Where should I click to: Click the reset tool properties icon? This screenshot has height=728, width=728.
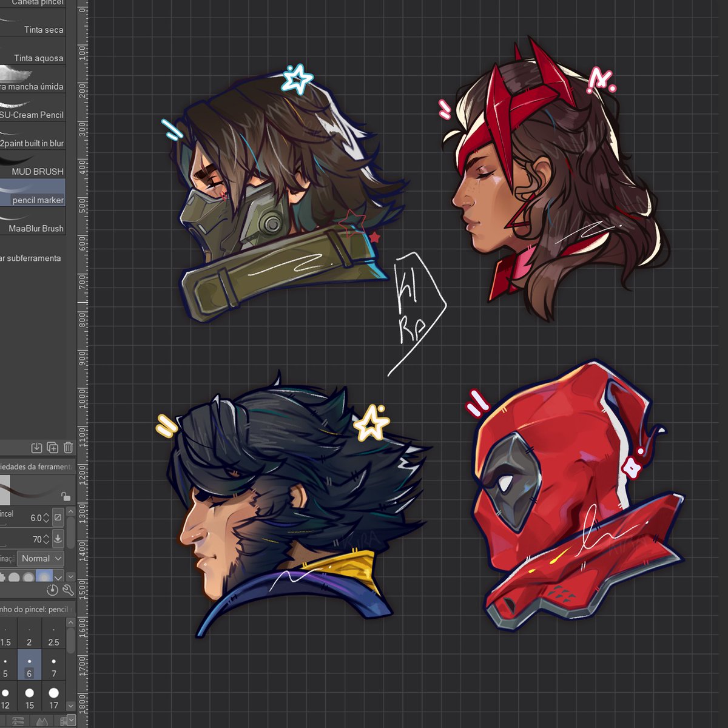[x=52, y=590]
